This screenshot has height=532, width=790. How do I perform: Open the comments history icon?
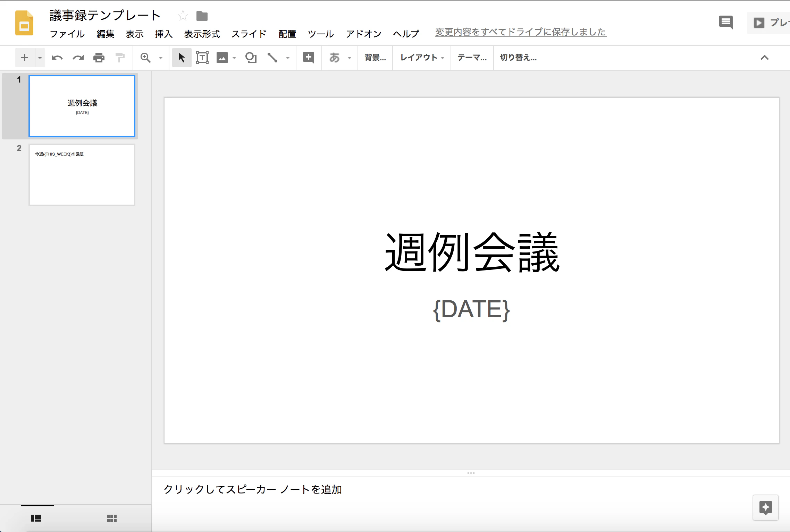(726, 23)
